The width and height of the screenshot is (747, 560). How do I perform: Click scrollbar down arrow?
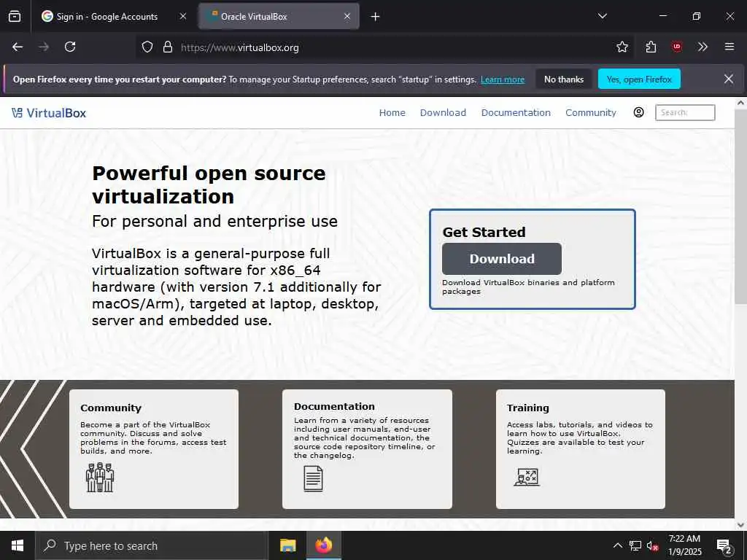click(741, 524)
